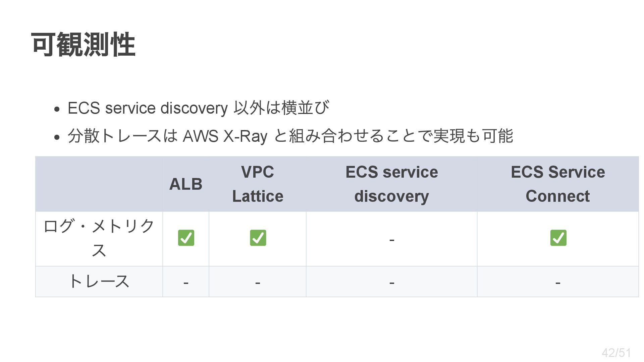The height and width of the screenshot is (362, 644).
Task: Click the dash in ECS service discovery logs cell
Action: pos(392,240)
